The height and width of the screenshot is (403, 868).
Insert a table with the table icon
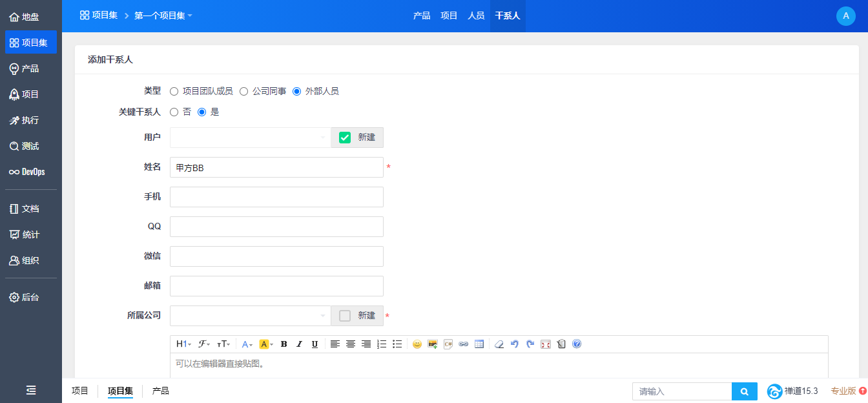pos(479,344)
